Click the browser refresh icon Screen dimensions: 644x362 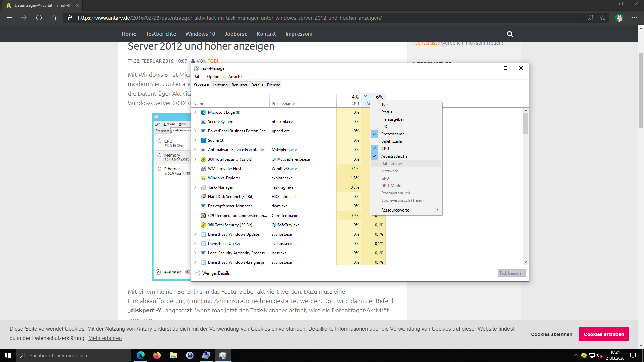click(x=39, y=18)
